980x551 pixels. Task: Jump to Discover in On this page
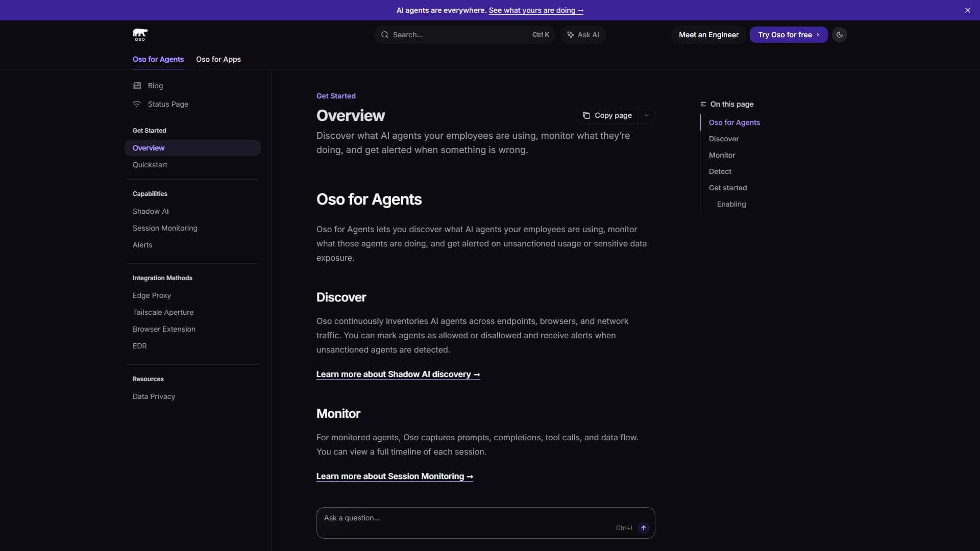(724, 139)
